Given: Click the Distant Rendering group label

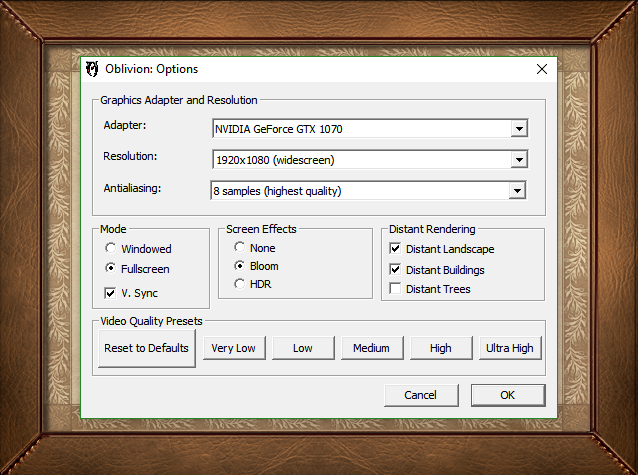Looking at the screenshot, I should pos(432,229).
